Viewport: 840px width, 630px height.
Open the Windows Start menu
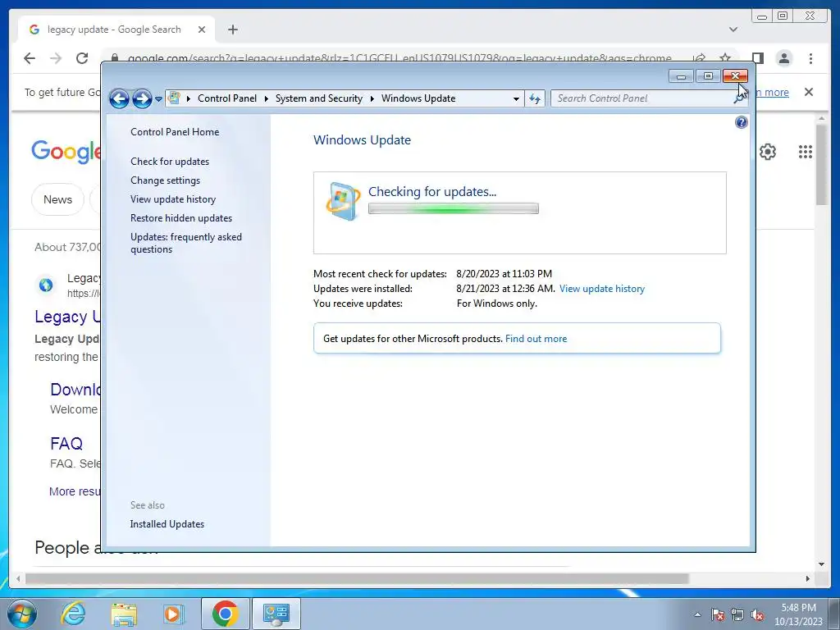22,614
